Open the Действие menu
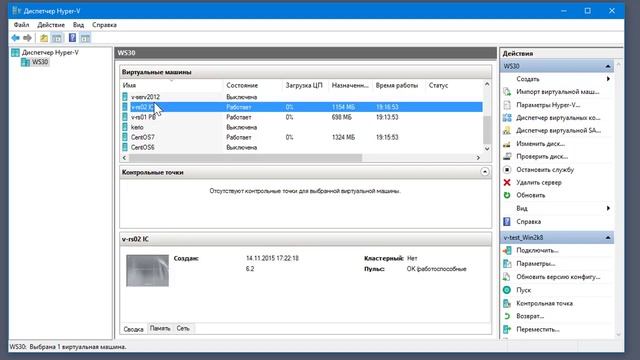640x360 pixels. click(x=51, y=25)
